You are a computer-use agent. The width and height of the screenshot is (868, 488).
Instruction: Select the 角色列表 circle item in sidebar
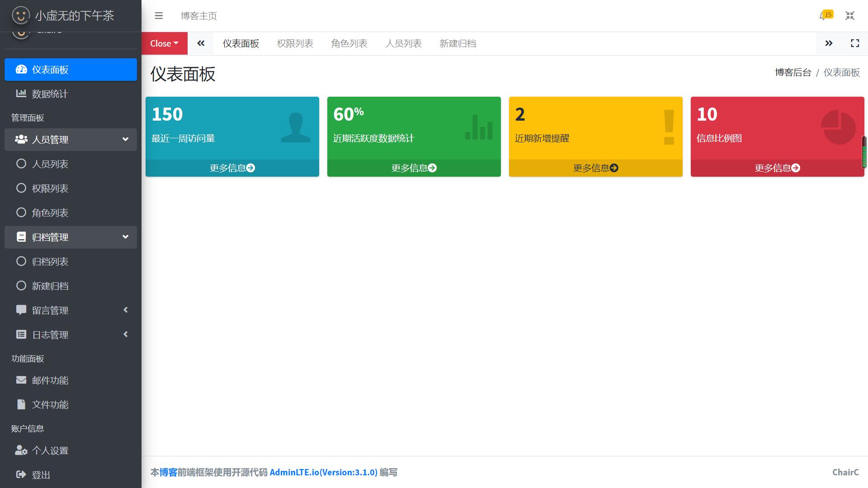[x=50, y=213]
